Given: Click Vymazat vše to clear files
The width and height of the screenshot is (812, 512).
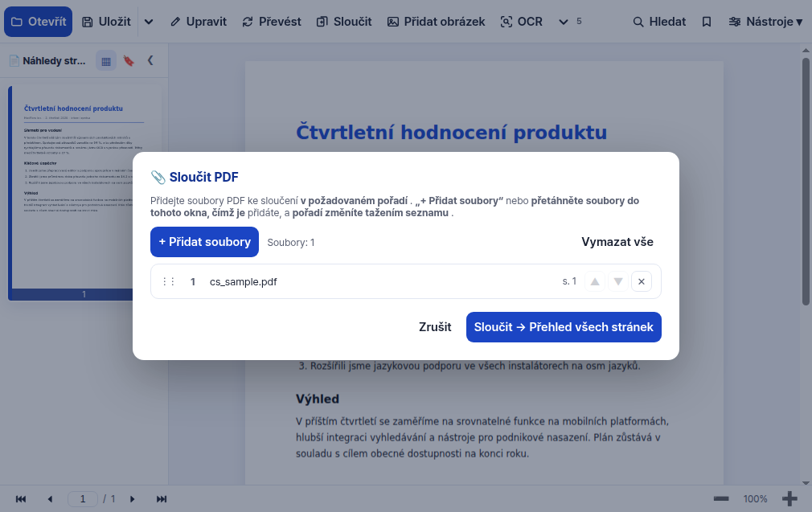Looking at the screenshot, I should pyautogui.click(x=617, y=242).
